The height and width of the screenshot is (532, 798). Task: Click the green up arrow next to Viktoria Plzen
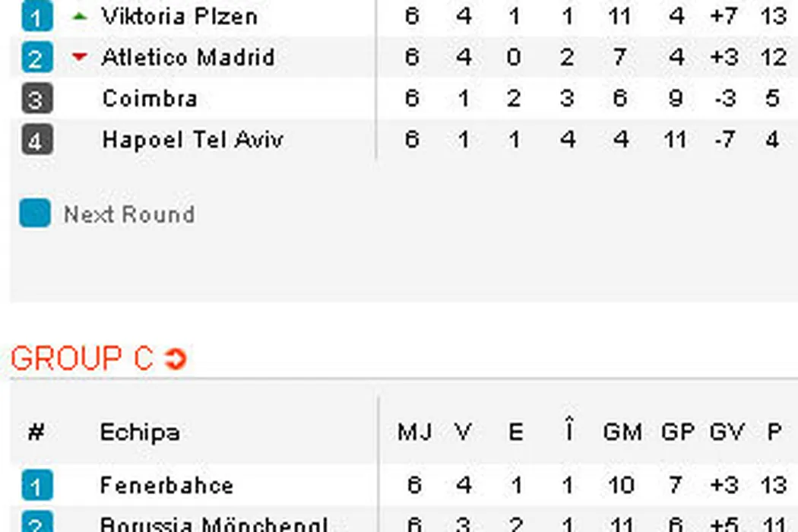pos(80,16)
